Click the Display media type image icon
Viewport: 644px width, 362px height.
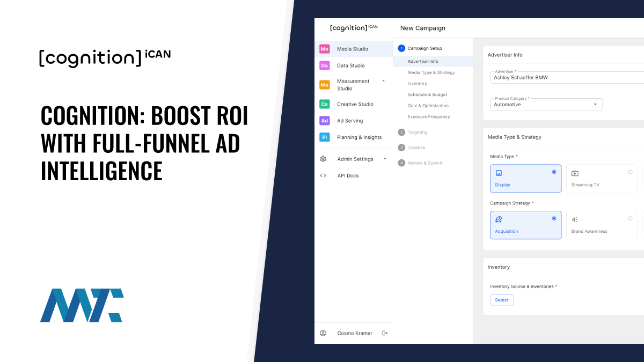499,173
